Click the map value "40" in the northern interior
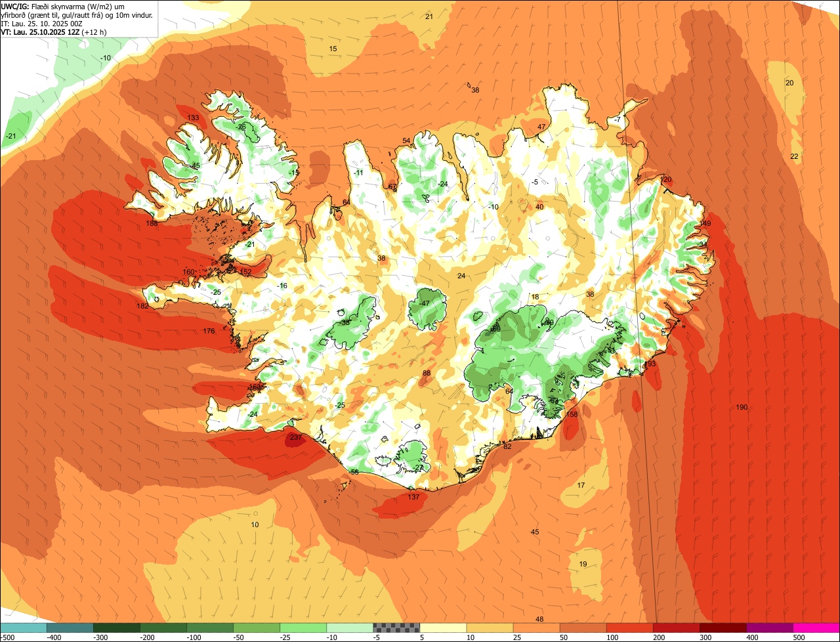840x642 pixels. 539,207
